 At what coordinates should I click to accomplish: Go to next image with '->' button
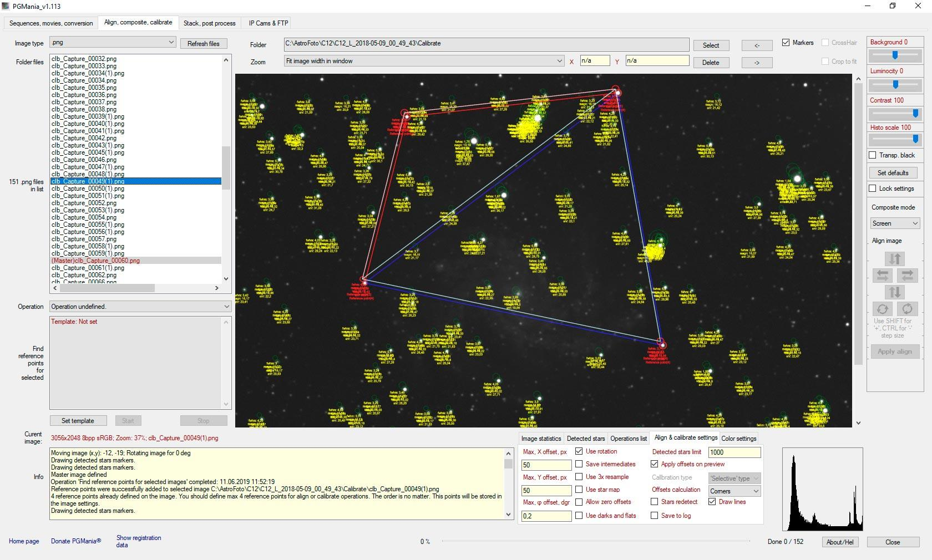pyautogui.click(x=757, y=63)
